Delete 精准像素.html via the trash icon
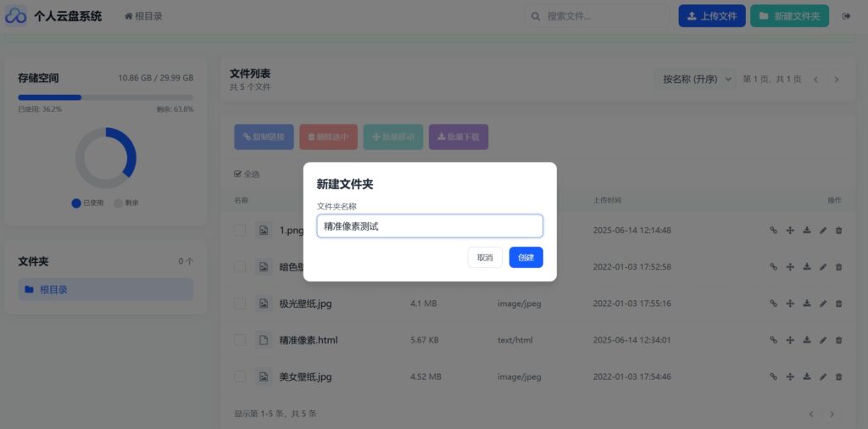The width and height of the screenshot is (868, 429). point(838,341)
